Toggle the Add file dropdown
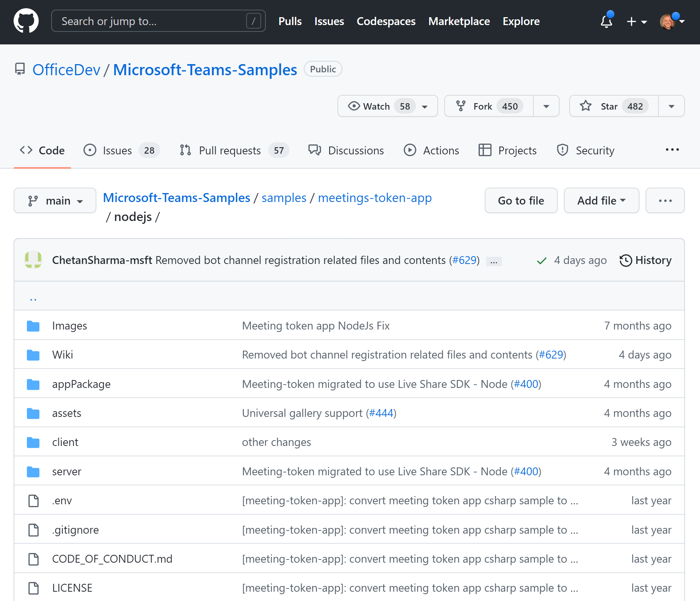 coord(601,199)
